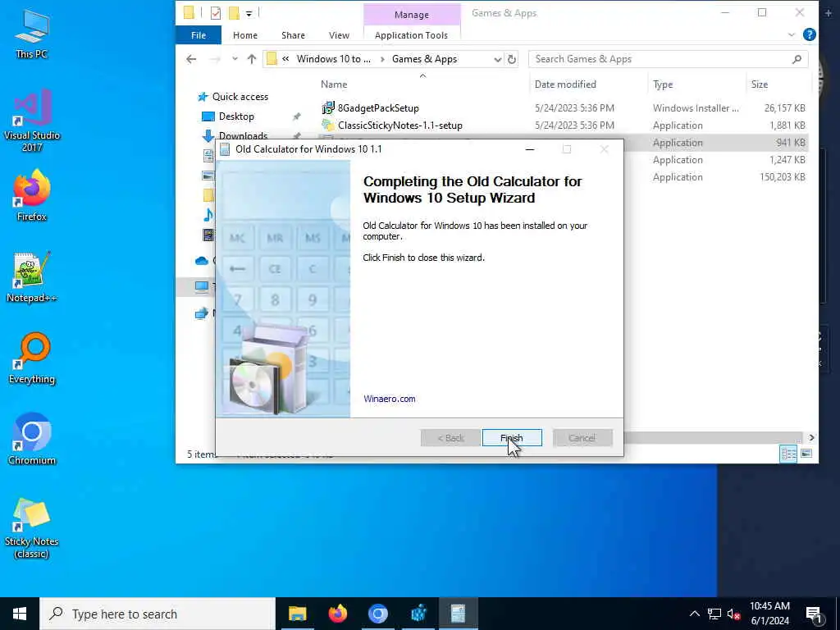Image resolution: width=840 pixels, height=630 pixels.
Task: Open the Windows Start menu
Action: pyautogui.click(x=20, y=614)
